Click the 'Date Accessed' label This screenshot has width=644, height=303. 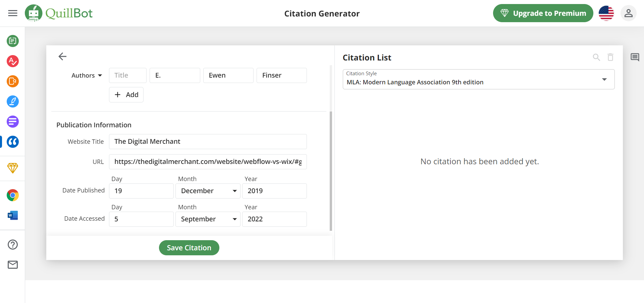click(x=85, y=219)
